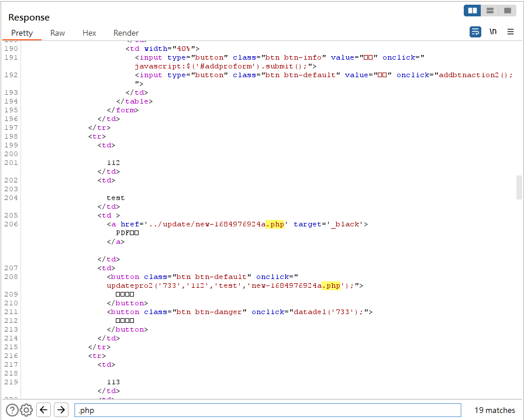Click the target='_black' attribute text
Screen dimensions: 524x420
pyautogui.click(x=329, y=224)
